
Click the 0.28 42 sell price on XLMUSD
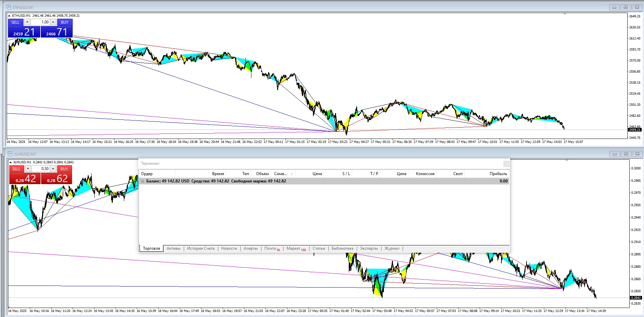click(x=25, y=179)
